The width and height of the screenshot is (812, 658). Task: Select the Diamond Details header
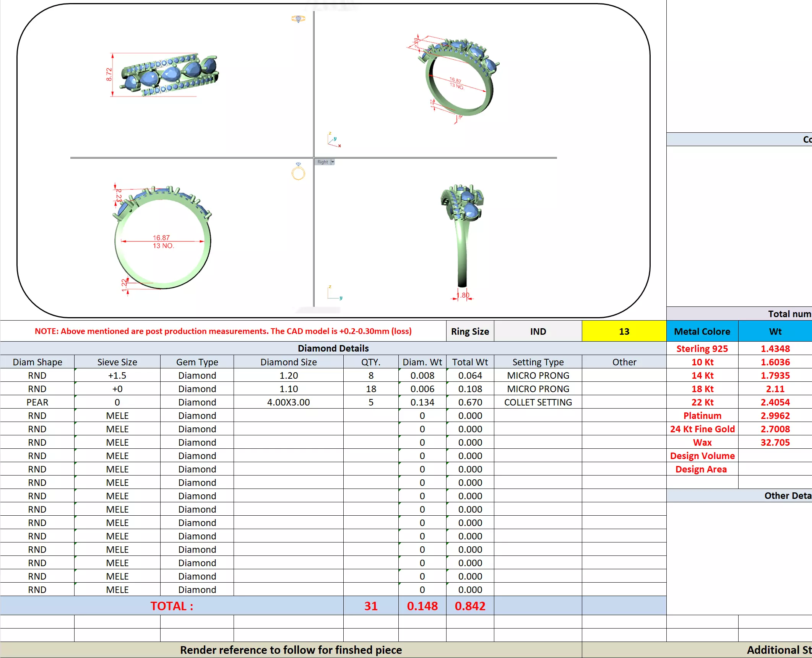click(x=333, y=348)
